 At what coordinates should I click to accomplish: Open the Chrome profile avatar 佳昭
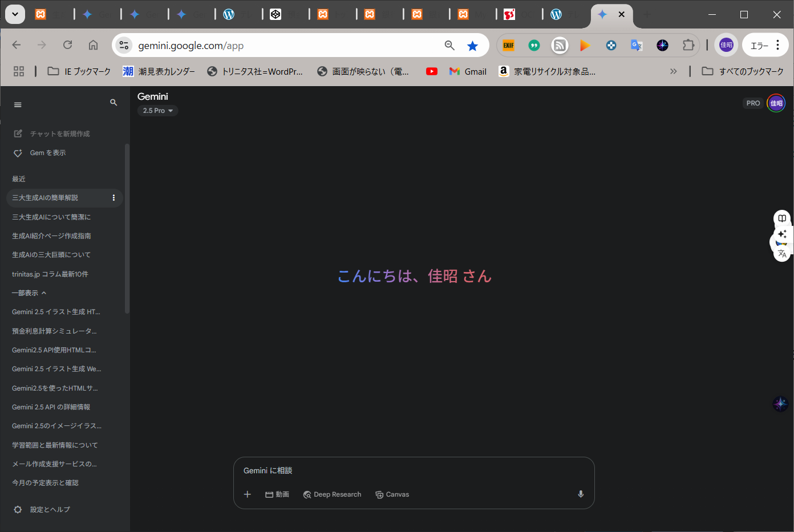pos(726,45)
